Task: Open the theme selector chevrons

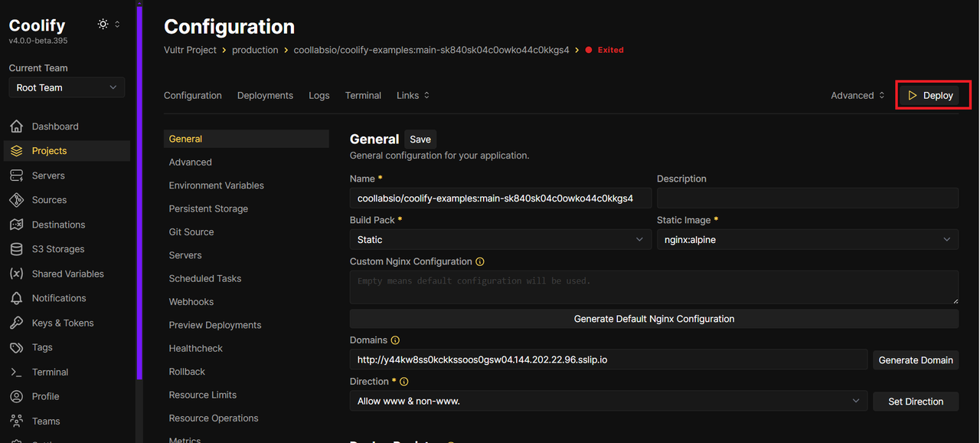Action: [x=117, y=25]
